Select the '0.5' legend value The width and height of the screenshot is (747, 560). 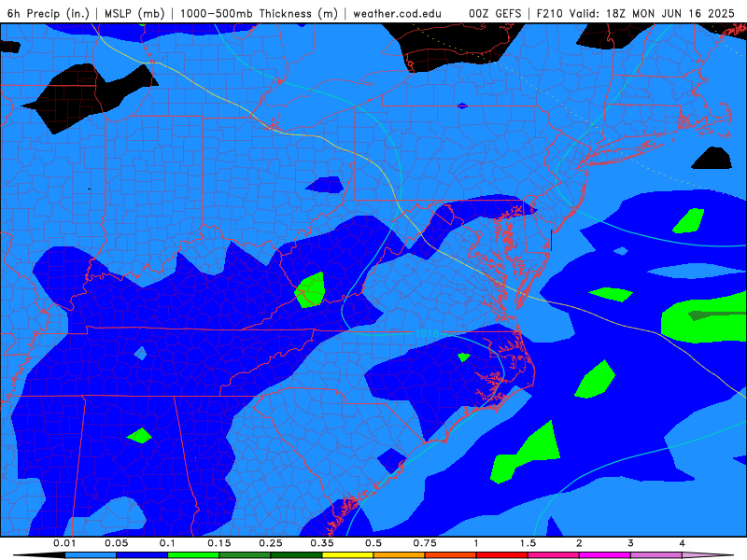[373, 543]
